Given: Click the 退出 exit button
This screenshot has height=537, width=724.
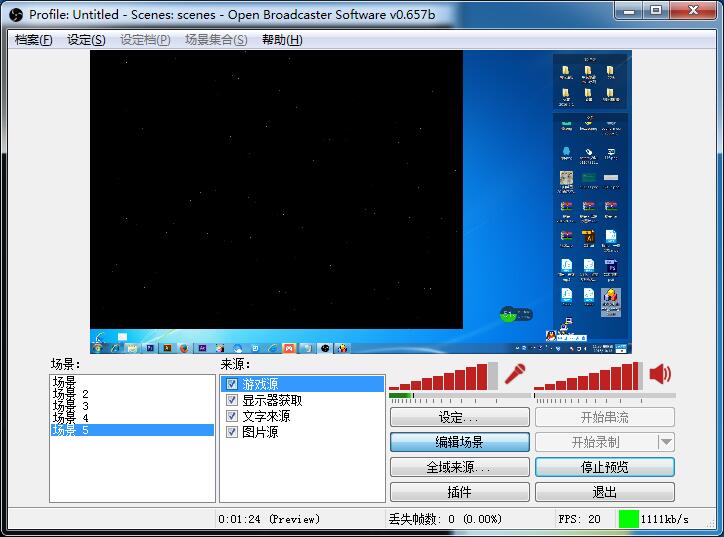Looking at the screenshot, I should pyautogui.click(x=604, y=492).
